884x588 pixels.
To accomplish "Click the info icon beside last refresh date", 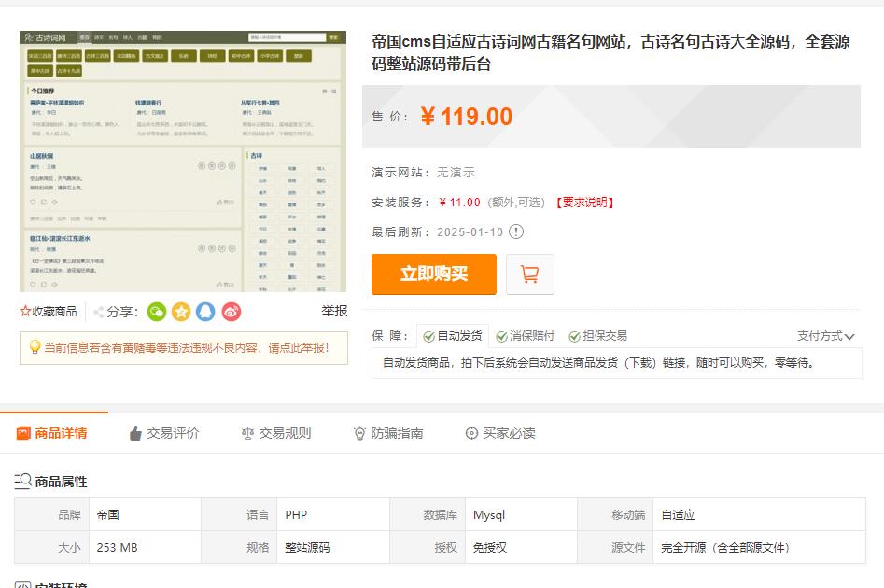I will (516, 231).
